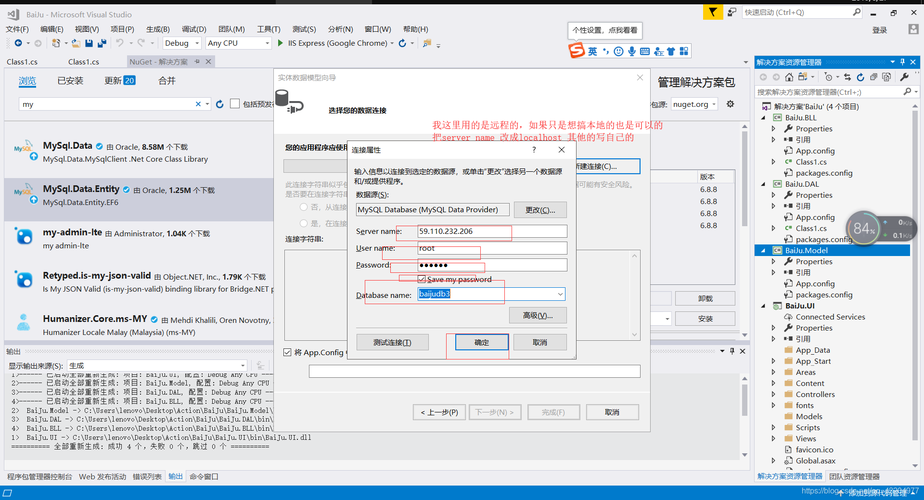The image size is (924, 500).
Task: Click the Send Feedback icon beside Quick Launch
Action: [731, 12]
